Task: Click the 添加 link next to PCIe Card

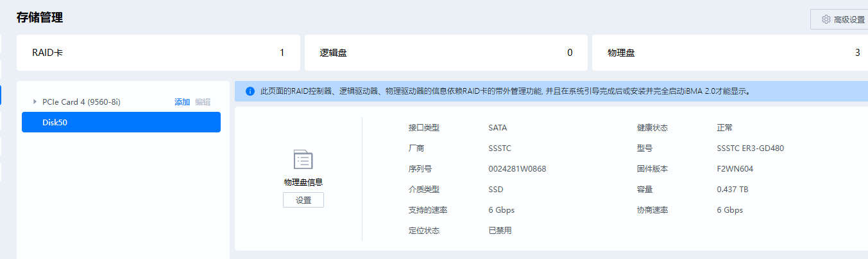Action: (182, 102)
